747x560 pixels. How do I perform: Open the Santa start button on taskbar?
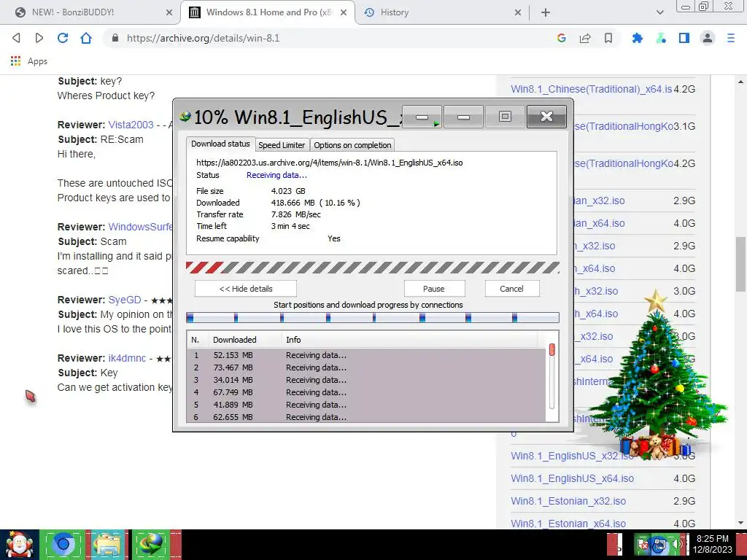click(x=20, y=545)
